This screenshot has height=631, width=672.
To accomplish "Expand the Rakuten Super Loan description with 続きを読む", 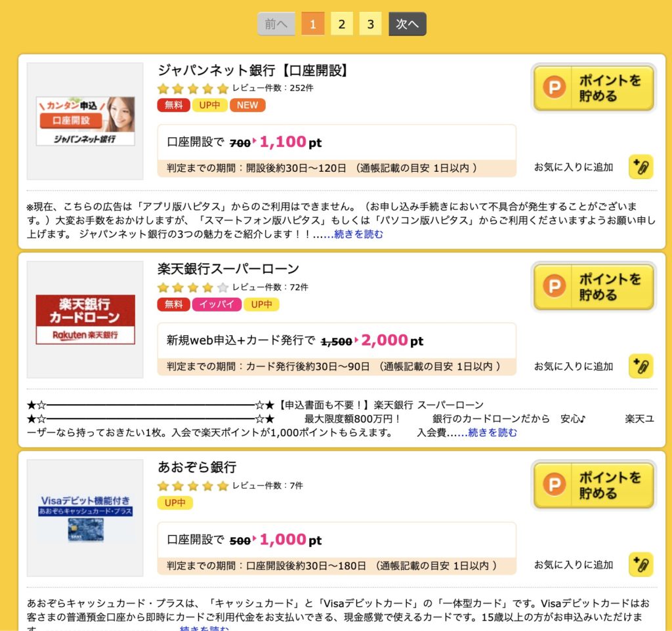I will tap(492, 433).
